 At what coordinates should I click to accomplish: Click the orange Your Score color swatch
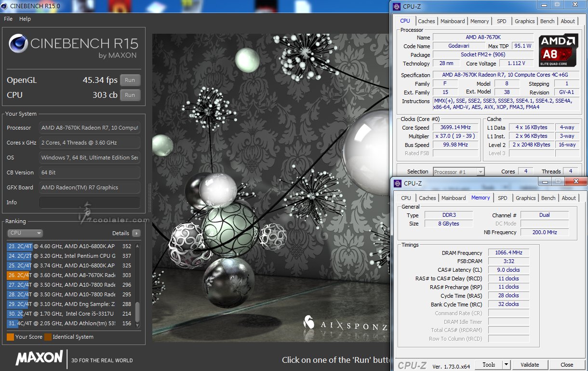pyautogui.click(x=10, y=337)
